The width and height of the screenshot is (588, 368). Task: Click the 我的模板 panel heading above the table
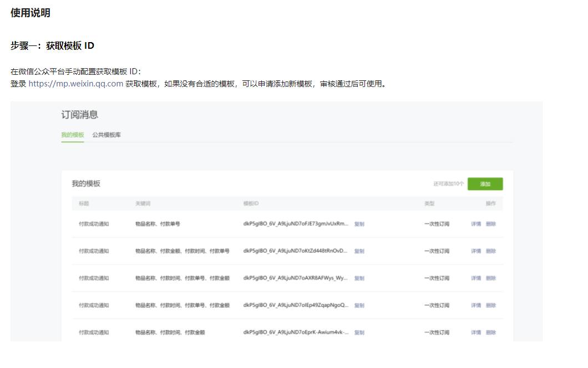[86, 183]
